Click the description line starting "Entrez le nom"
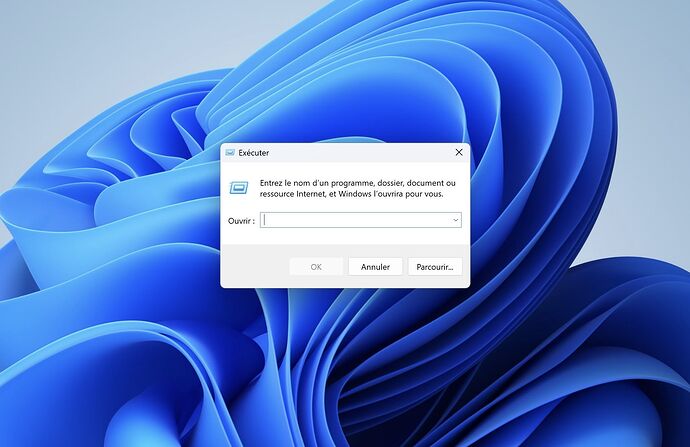Viewport: 690px width, 447px height. pyautogui.click(x=357, y=183)
